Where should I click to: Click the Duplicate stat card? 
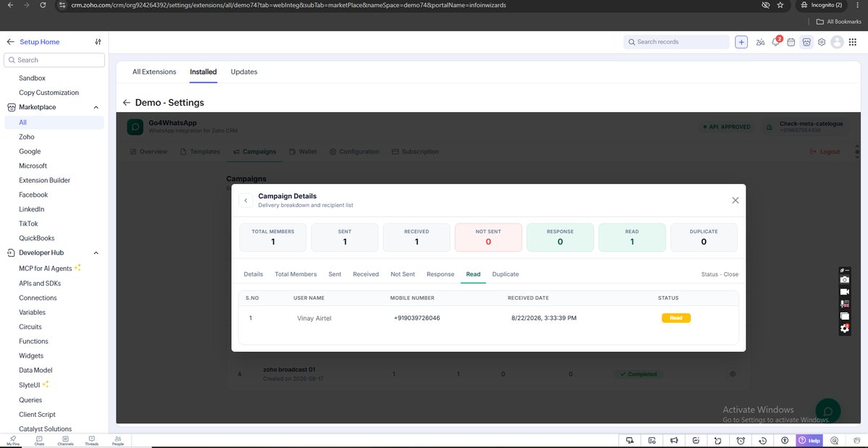pyautogui.click(x=704, y=237)
